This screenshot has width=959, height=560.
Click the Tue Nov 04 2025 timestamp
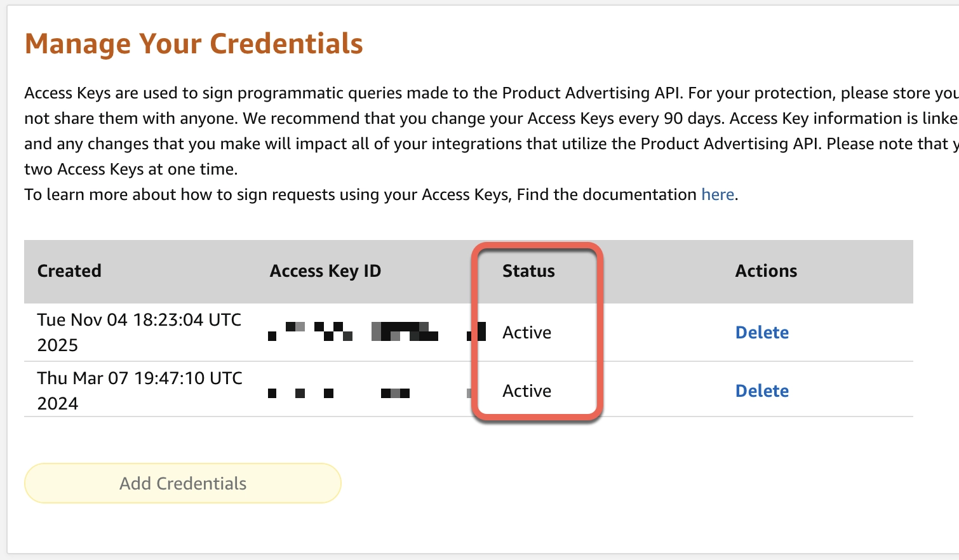pyautogui.click(x=138, y=332)
